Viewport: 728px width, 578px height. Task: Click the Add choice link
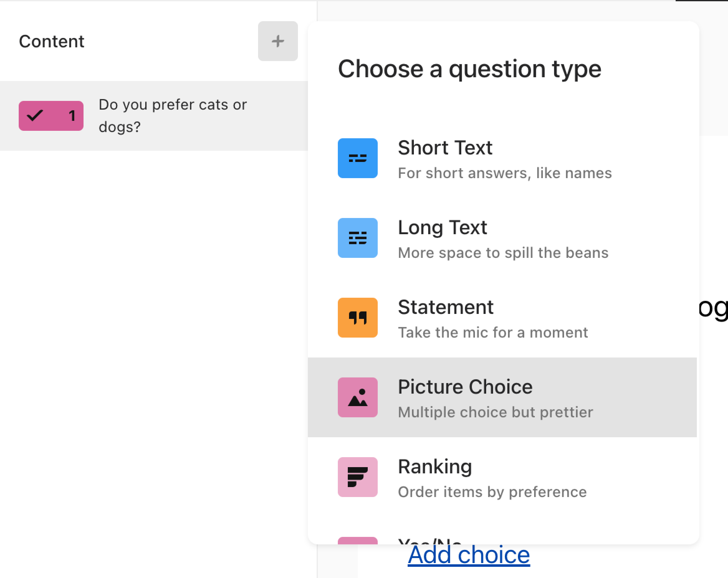click(x=469, y=555)
